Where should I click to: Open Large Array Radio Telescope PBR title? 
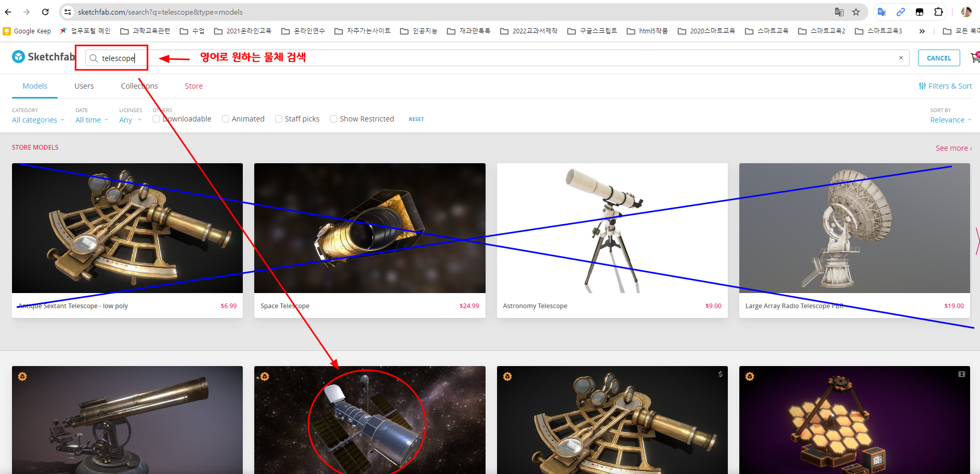point(795,306)
